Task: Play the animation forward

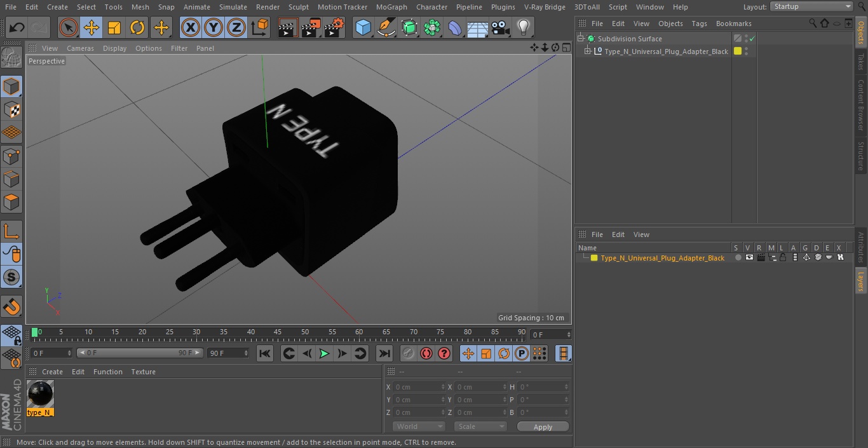Action: point(324,353)
